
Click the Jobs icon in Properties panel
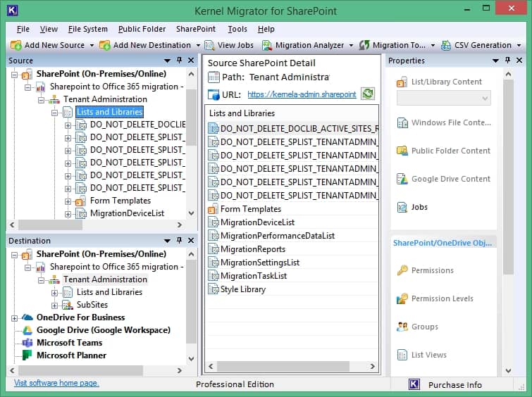(402, 207)
